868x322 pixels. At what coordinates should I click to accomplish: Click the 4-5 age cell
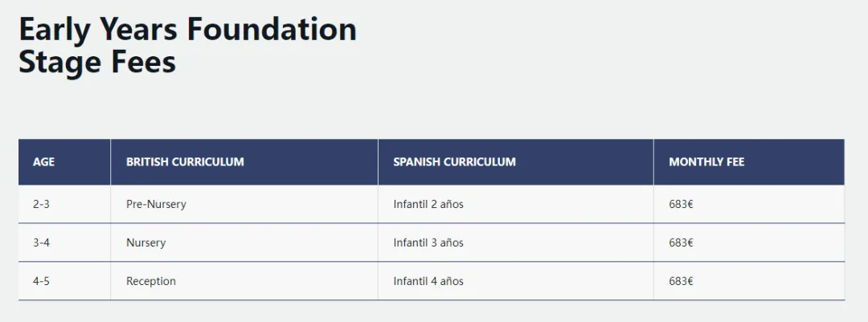pyautogui.click(x=65, y=281)
